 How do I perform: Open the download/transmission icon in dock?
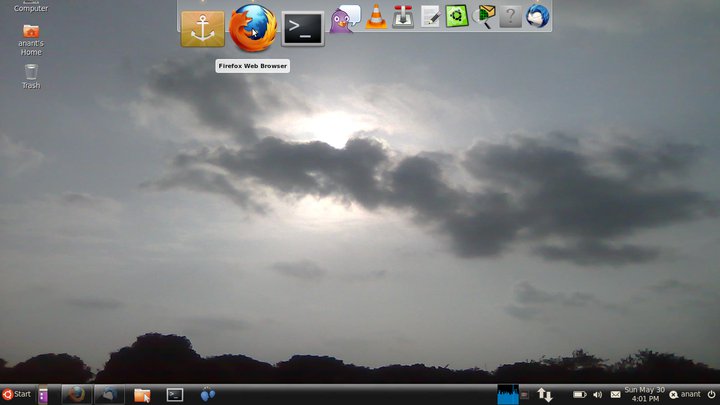pyautogui.click(x=403, y=16)
